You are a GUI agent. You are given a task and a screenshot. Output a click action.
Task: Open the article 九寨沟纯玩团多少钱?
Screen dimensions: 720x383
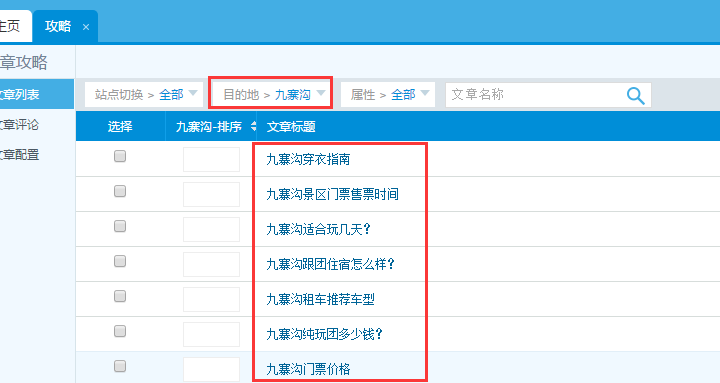tap(324, 334)
